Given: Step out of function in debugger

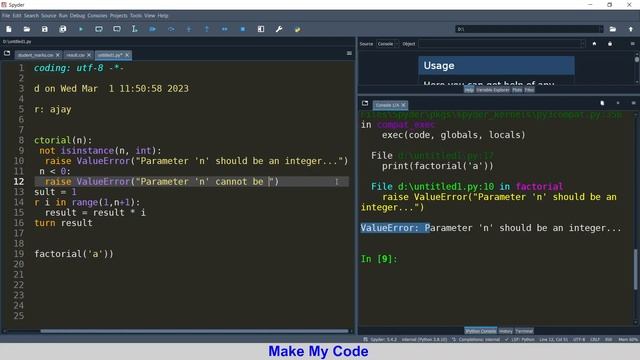Looking at the screenshot, I should [207, 29].
